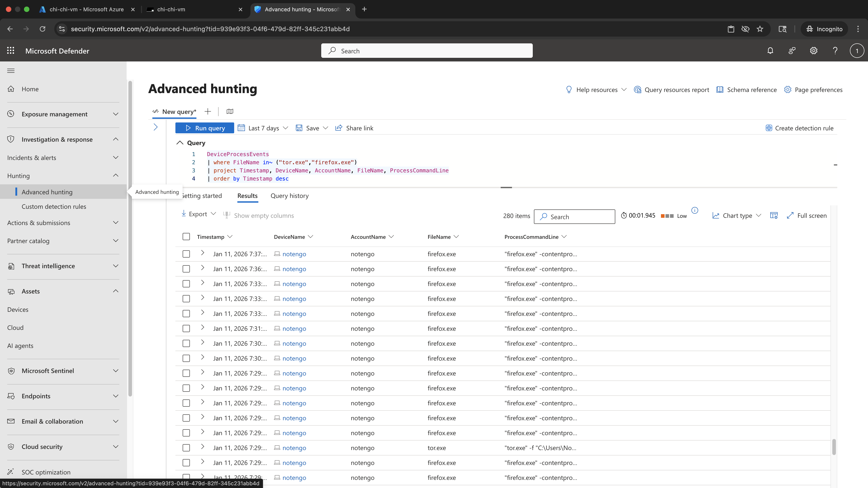This screenshot has width=868, height=488.
Task: Open the browser three-dot menu
Action: (x=858, y=29)
